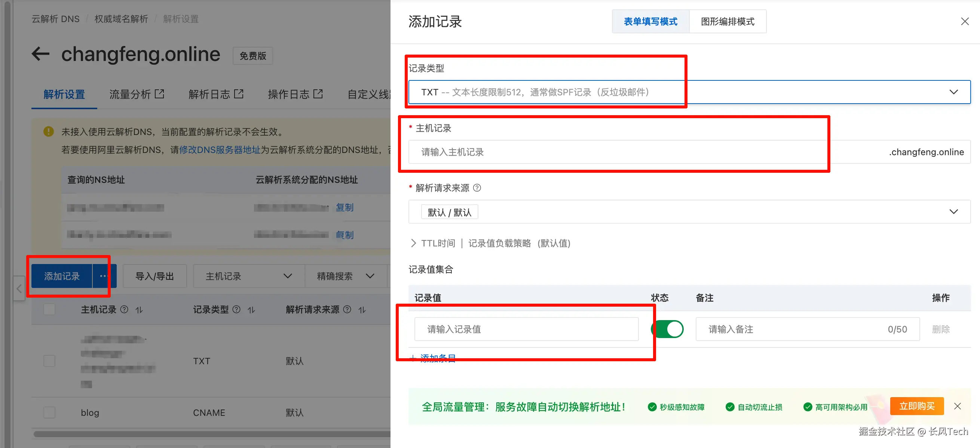The image size is (980, 448).
Task: Click the help icon beside 记录类型 column header
Action: (x=236, y=310)
